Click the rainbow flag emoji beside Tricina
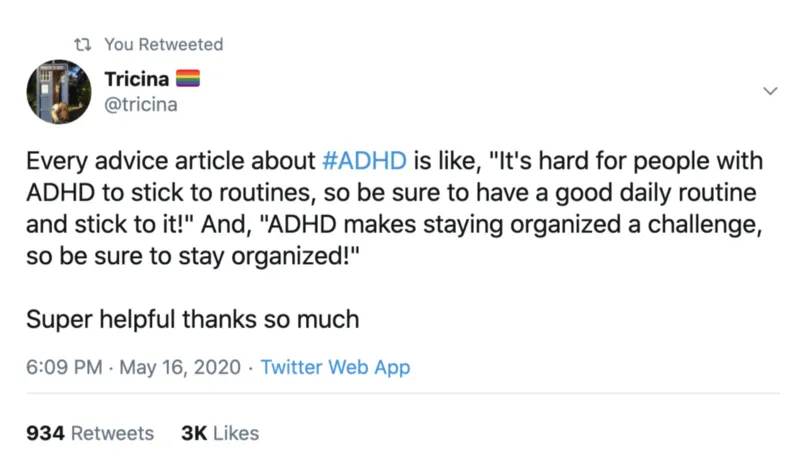Screen dimensions: 800x465 pos(188,80)
